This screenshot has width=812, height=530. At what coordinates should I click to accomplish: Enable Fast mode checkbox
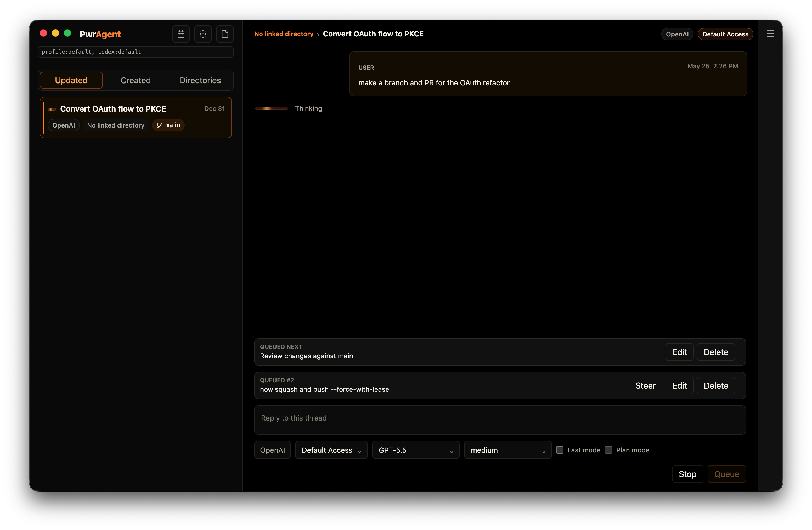(x=560, y=450)
